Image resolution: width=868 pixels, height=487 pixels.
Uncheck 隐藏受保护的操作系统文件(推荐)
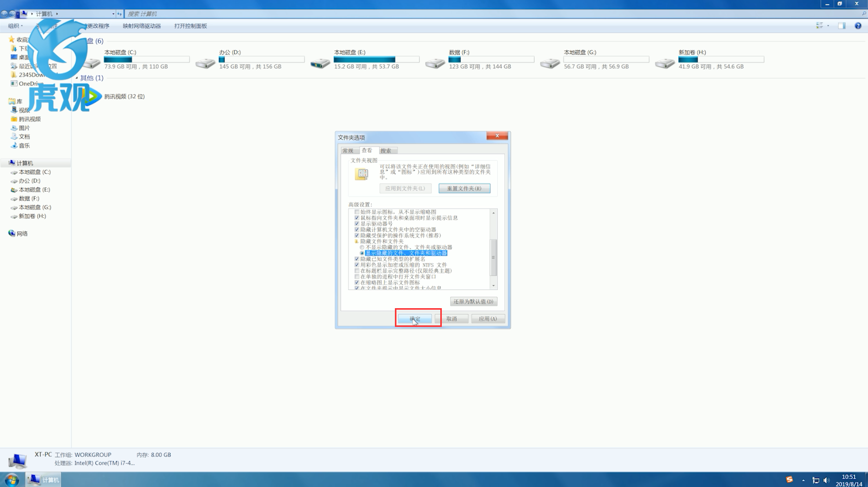(357, 235)
